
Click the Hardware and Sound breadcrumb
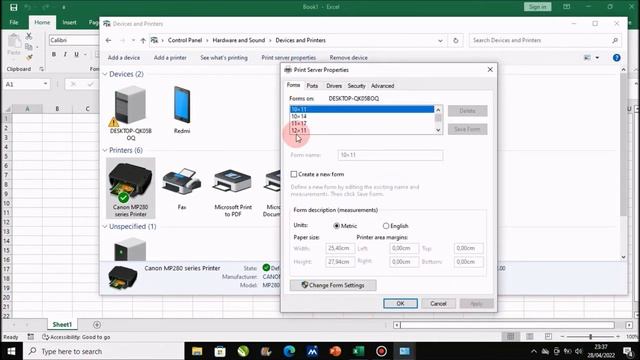coord(239,40)
